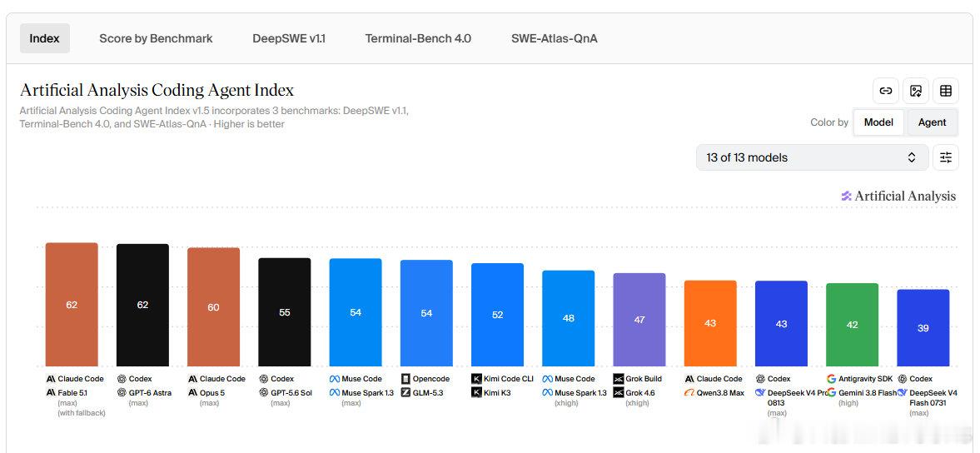This screenshot has width=980, height=453.
Task: Click DeepSeek icon beside DeepSeek V4 Flash 0731
Action: pyautogui.click(x=903, y=393)
